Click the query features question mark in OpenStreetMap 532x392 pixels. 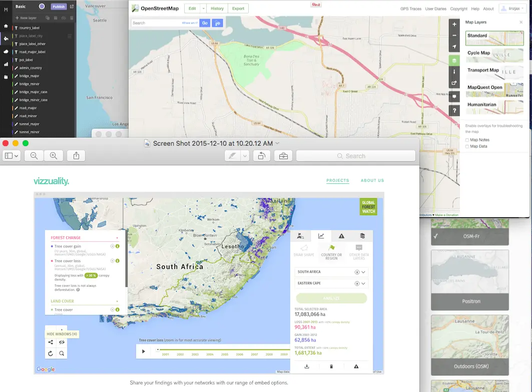(454, 110)
